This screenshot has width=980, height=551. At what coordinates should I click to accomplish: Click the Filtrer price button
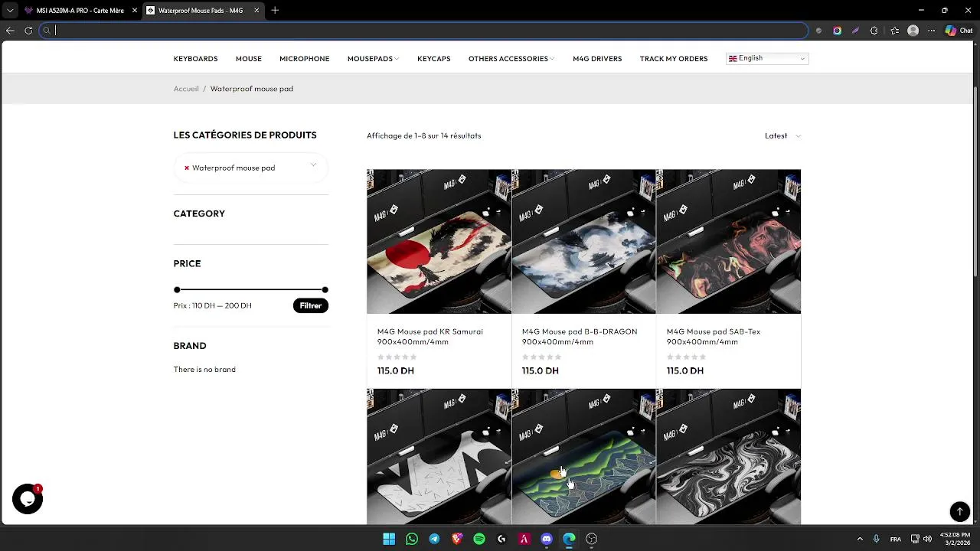click(x=310, y=305)
